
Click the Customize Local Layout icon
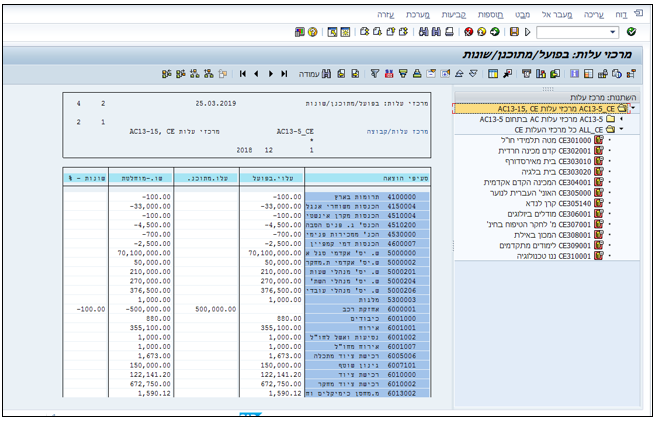pos(300,32)
